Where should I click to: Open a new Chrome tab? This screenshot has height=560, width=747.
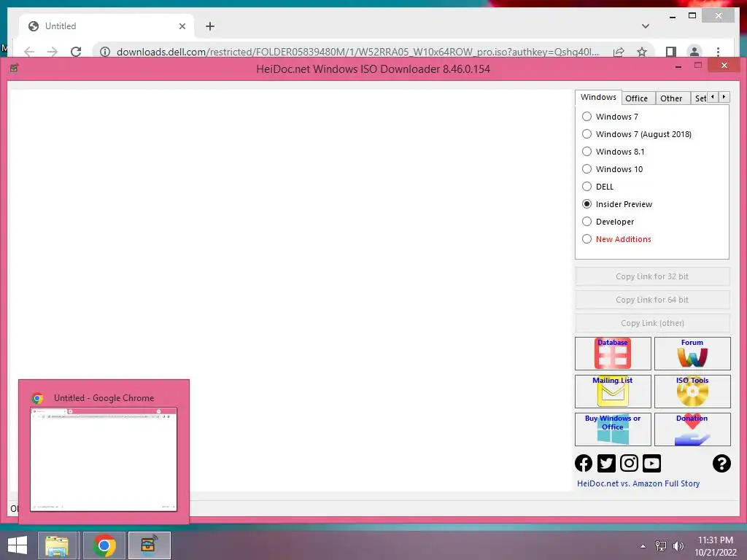tap(210, 26)
